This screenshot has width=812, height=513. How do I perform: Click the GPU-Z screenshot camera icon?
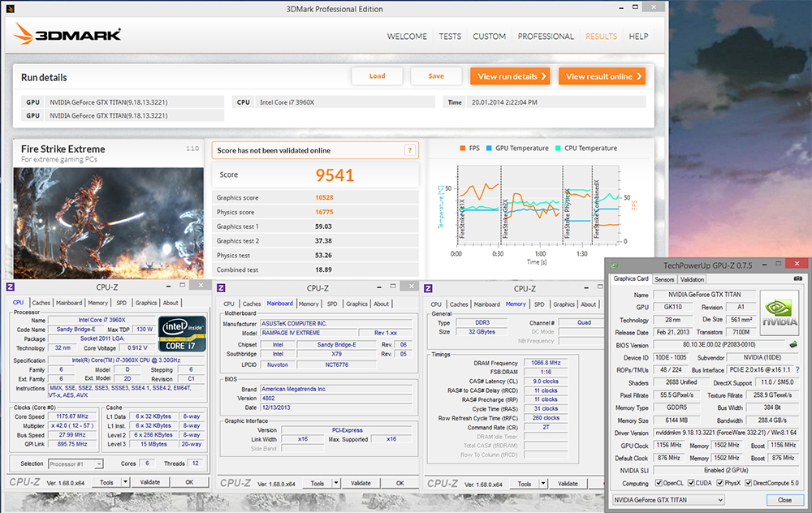[x=798, y=278]
